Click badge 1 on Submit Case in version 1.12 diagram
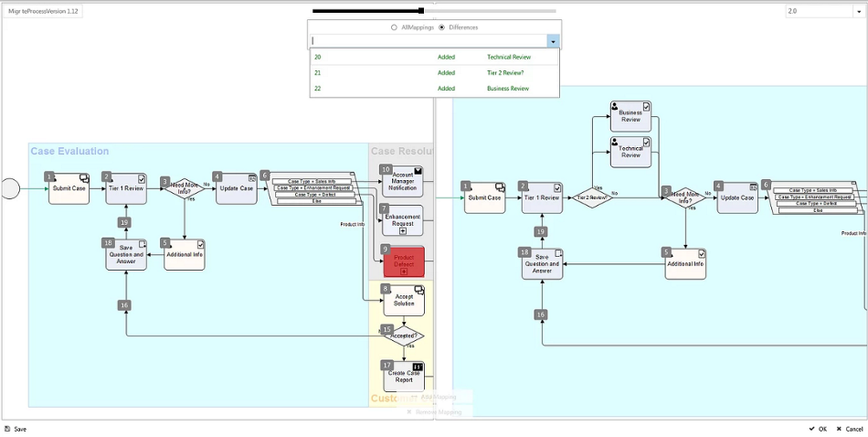Viewport: 868px width, 437px height. [x=50, y=176]
